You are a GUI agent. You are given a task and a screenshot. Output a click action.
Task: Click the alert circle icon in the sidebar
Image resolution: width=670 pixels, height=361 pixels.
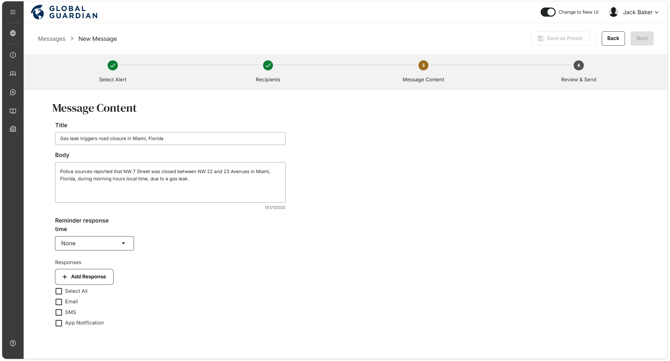tap(13, 55)
